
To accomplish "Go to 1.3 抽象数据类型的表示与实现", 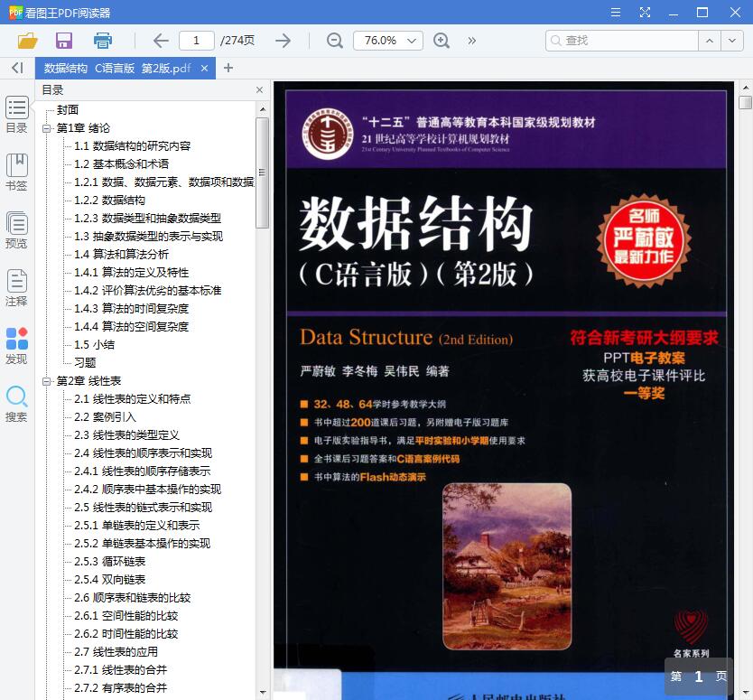I will (x=148, y=237).
